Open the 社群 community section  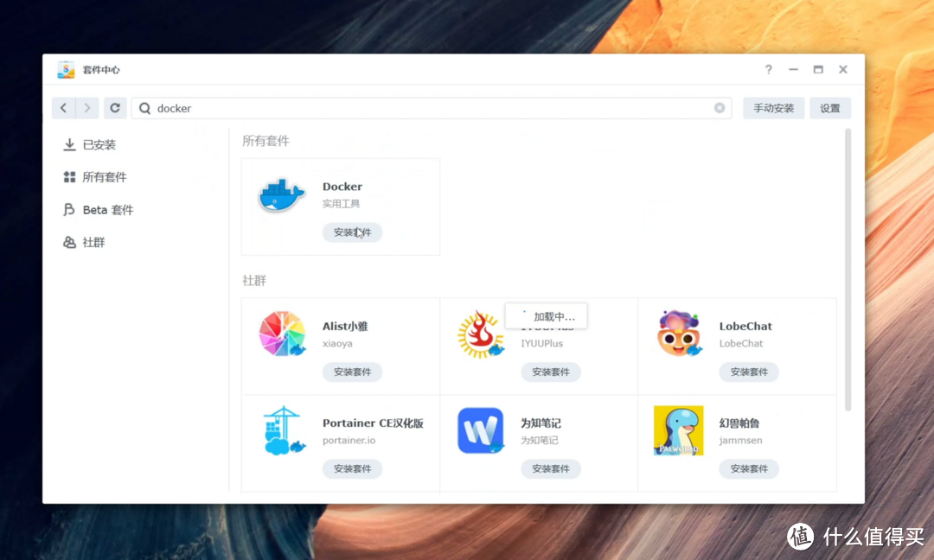(x=90, y=242)
